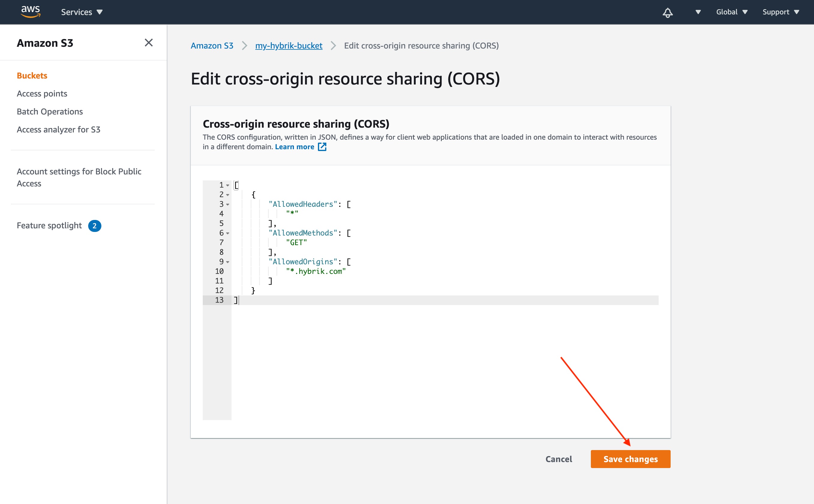The image size is (814, 504).
Task: Select Buckets in the sidebar
Action: tap(32, 76)
